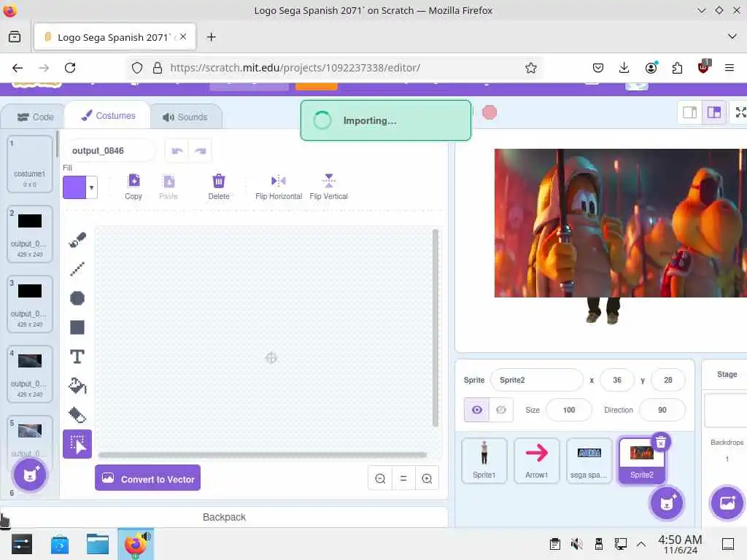Image resolution: width=747 pixels, height=560 pixels.
Task: Open Firefox downloads panel
Action: tap(624, 68)
